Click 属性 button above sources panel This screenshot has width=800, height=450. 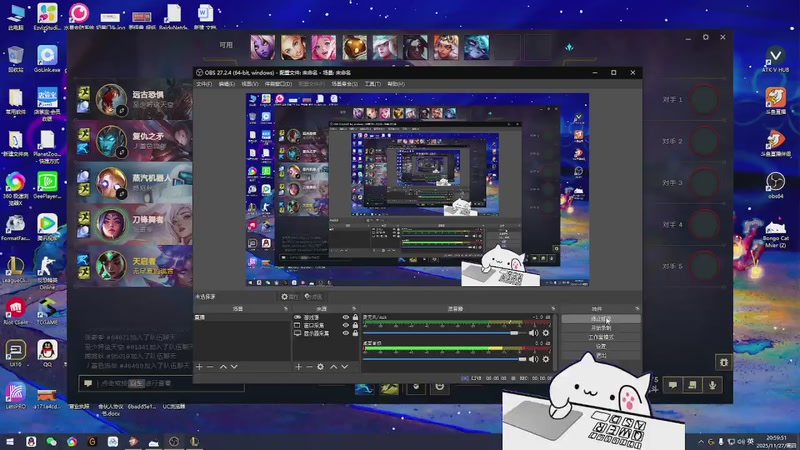[x=289, y=296]
